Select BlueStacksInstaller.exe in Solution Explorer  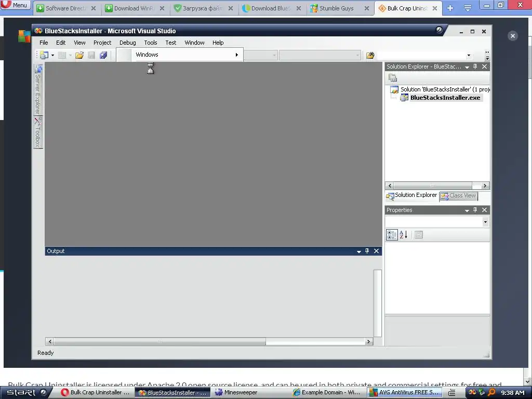(445, 98)
